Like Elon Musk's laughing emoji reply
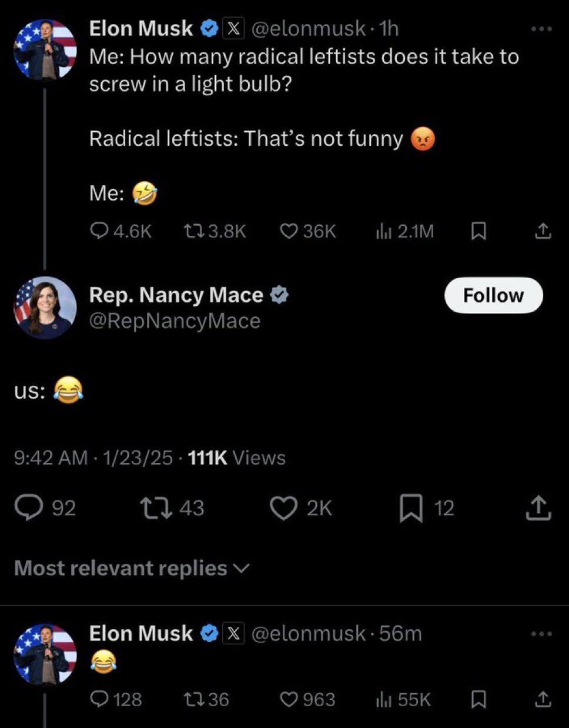The width and height of the screenshot is (569, 728). pos(288,700)
